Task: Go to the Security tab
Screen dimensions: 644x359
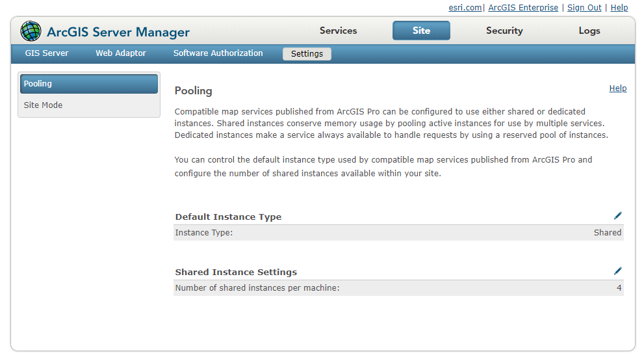Action: (x=504, y=31)
